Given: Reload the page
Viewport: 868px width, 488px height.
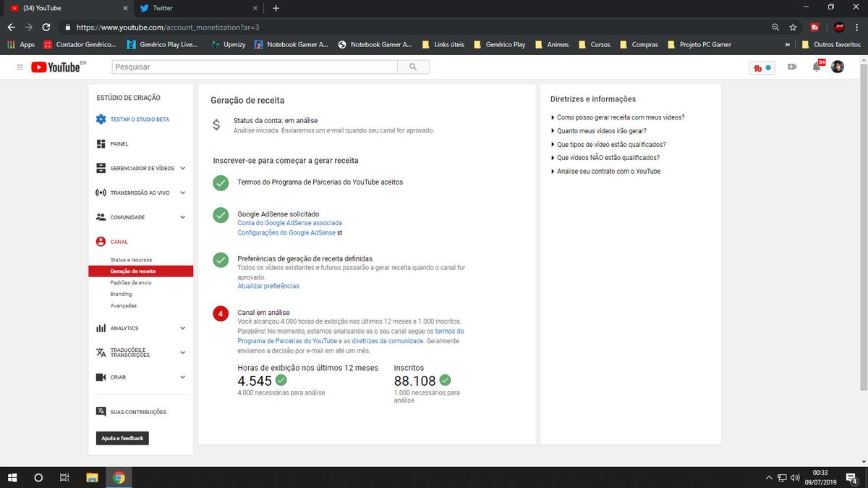Looking at the screenshot, I should [46, 27].
